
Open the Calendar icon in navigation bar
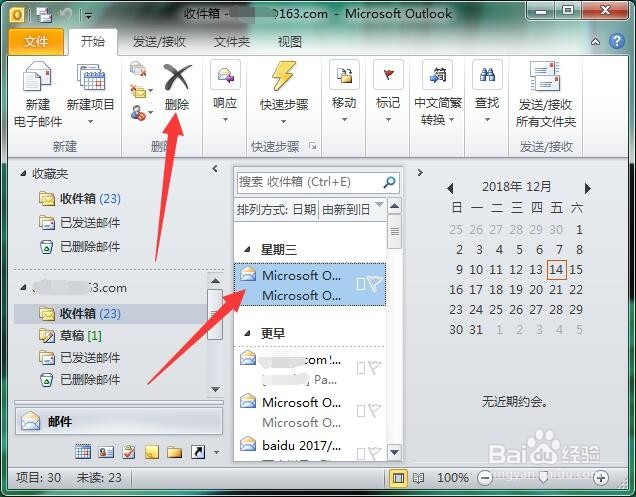(83, 452)
